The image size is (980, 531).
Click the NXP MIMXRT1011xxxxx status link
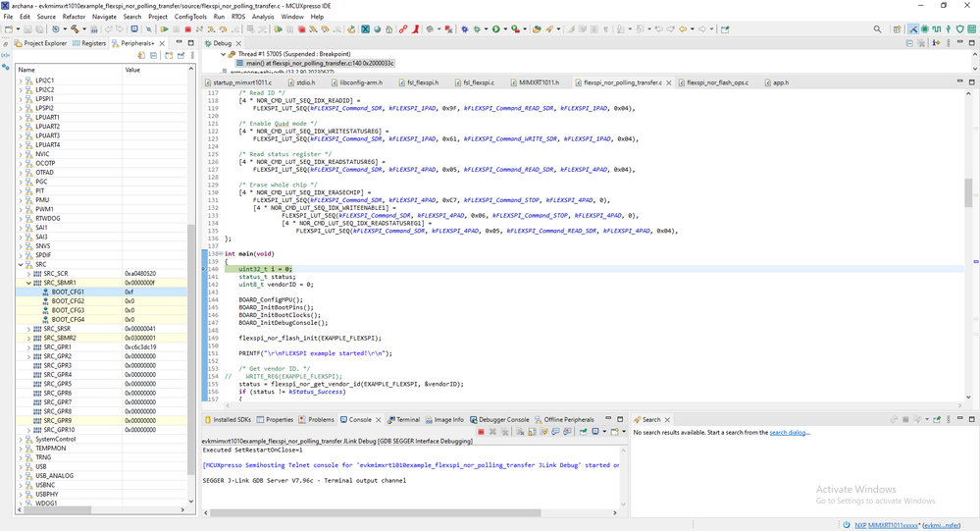coord(886,525)
